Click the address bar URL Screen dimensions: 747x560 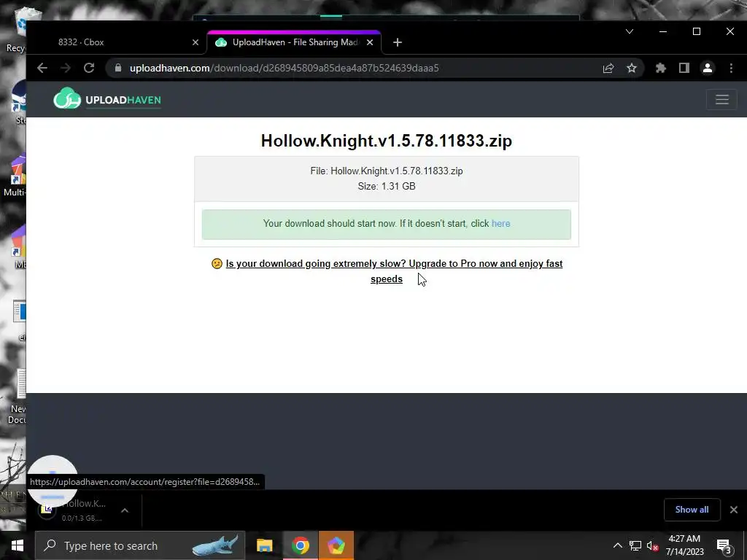pos(285,68)
